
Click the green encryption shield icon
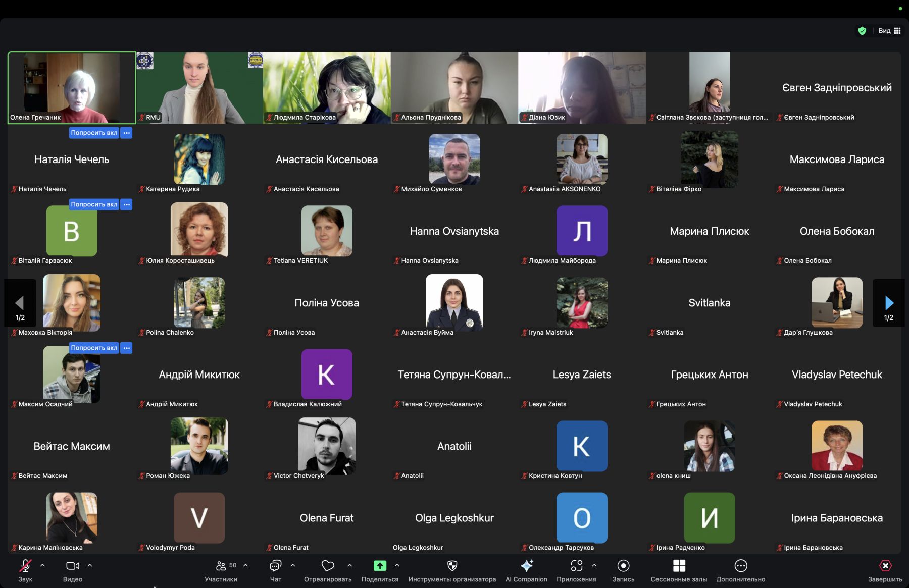(x=862, y=31)
